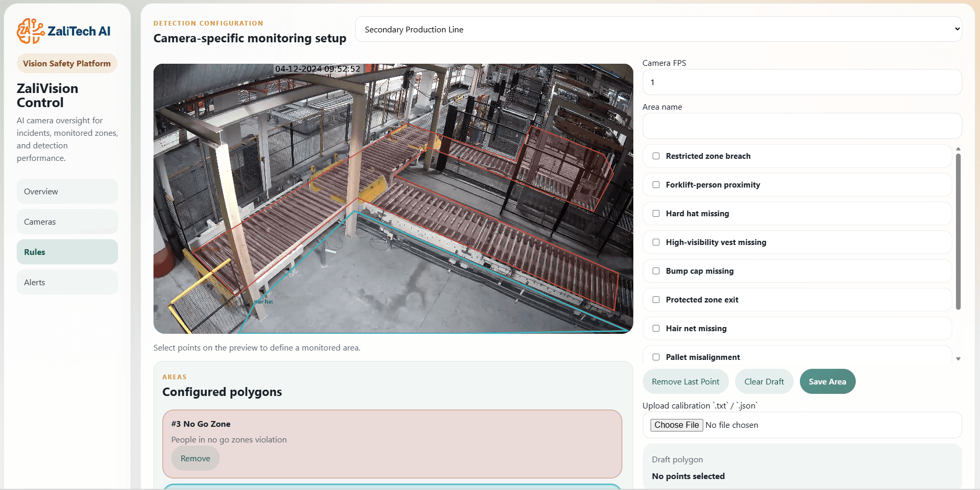
Task: Click the 'No points selected' draft status
Action: click(688, 476)
